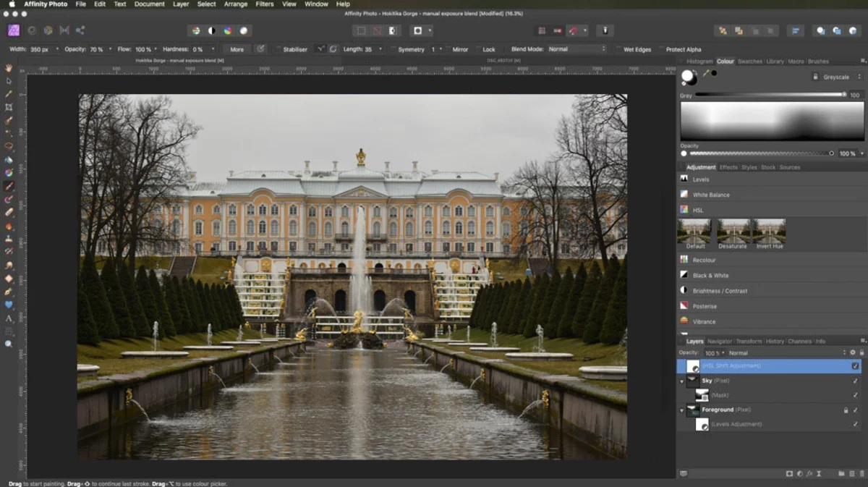Enable the Stabiliser checkbox
Image resolution: width=868 pixels, height=487 pixels.
pyautogui.click(x=277, y=49)
